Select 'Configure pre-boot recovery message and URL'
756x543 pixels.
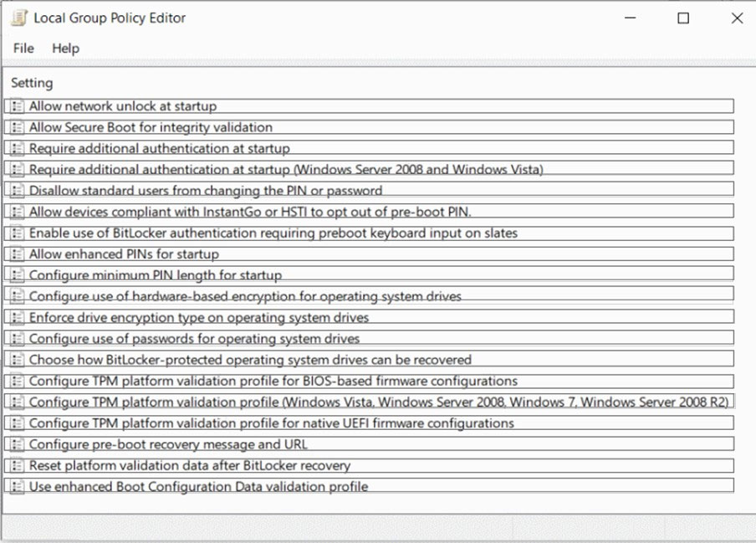370,444
